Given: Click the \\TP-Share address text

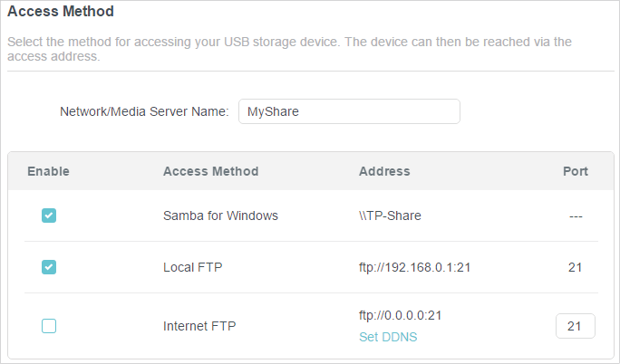Looking at the screenshot, I should (390, 216).
